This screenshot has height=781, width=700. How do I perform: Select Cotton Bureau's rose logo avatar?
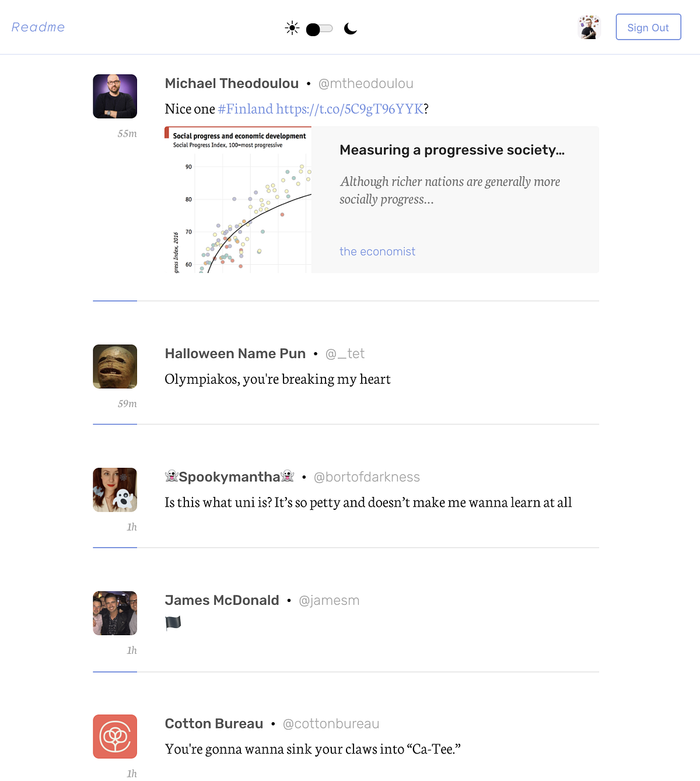tap(114, 736)
